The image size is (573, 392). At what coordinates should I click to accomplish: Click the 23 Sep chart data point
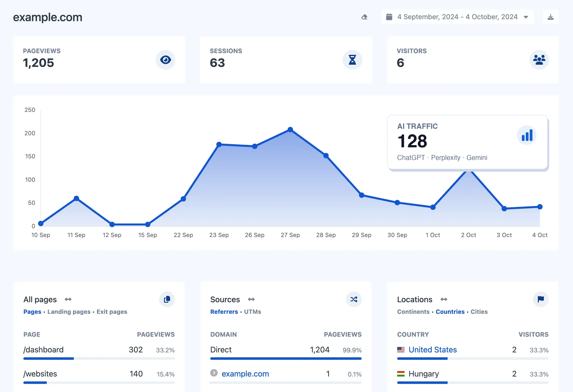pos(219,144)
